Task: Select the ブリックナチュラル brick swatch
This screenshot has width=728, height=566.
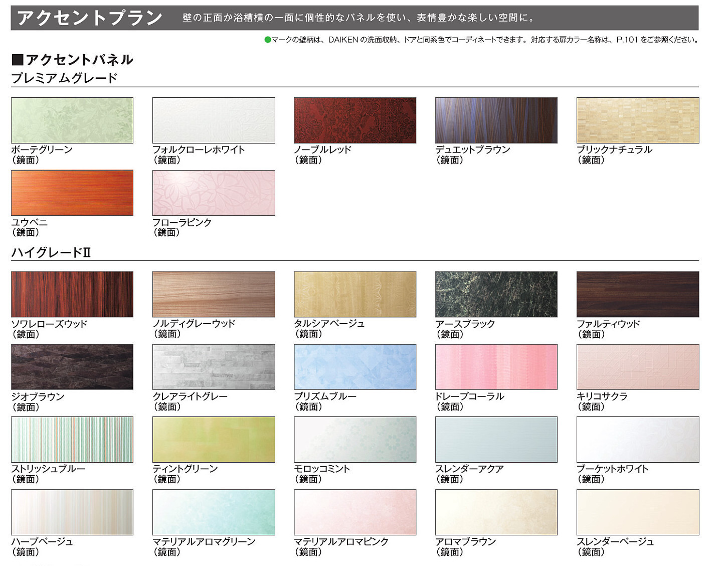Action: (x=638, y=120)
